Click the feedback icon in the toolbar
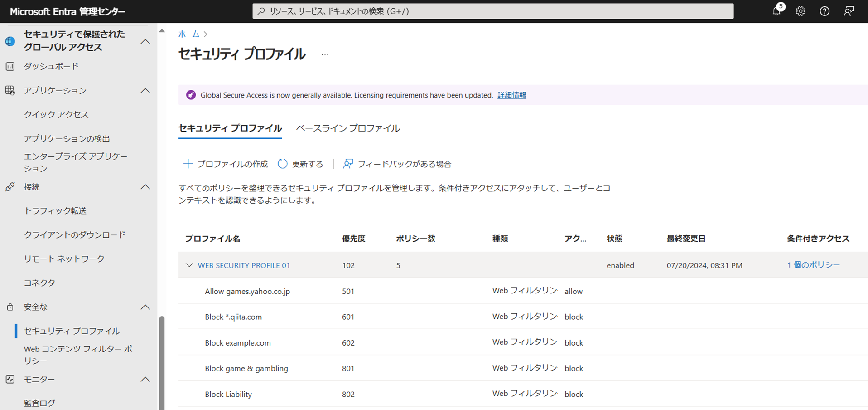Viewport: 868px width, 410px height. [348, 164]
